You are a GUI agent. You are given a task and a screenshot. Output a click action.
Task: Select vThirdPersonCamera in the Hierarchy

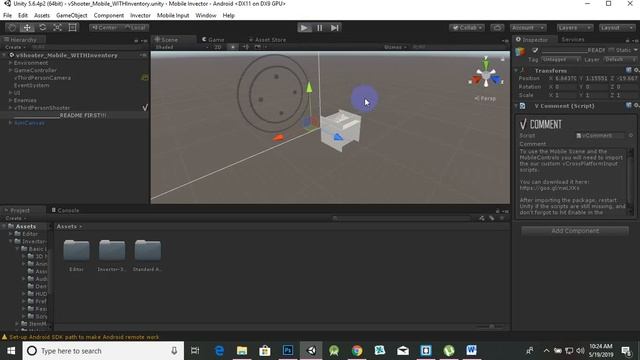42,78
